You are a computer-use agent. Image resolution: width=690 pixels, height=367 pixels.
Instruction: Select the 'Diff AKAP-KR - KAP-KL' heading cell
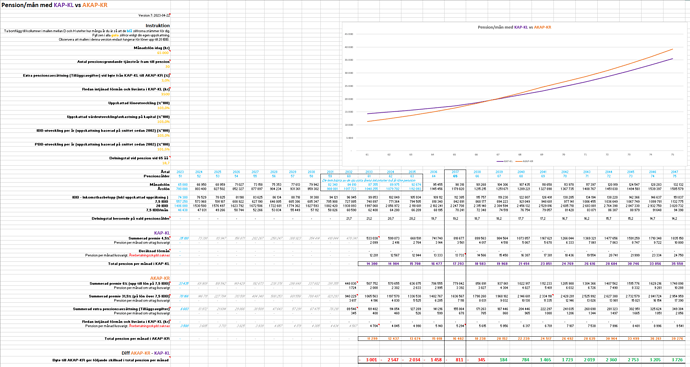pos(147,353)
